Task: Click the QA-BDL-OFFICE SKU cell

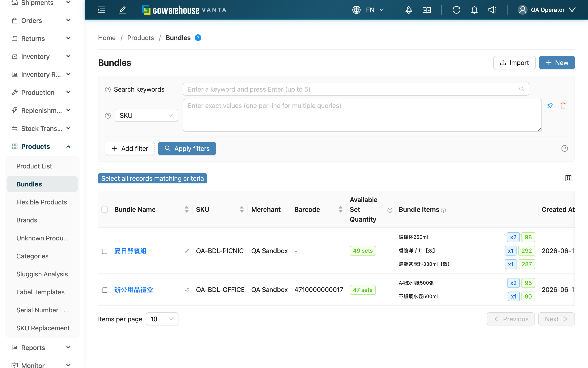Action: click(220, 290)
